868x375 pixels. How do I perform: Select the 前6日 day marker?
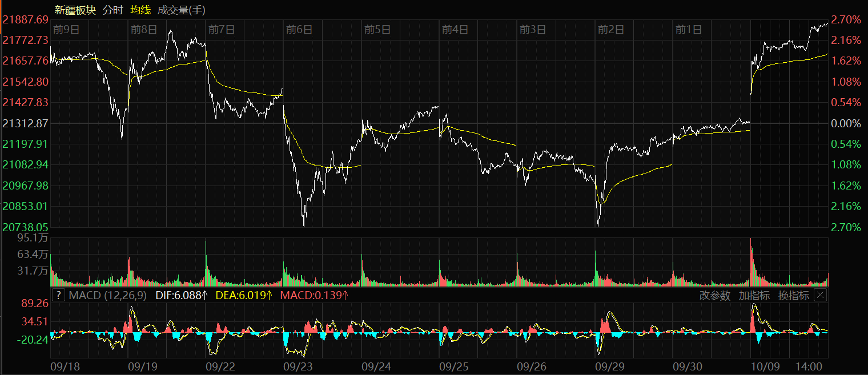click(x=299, y=30)
